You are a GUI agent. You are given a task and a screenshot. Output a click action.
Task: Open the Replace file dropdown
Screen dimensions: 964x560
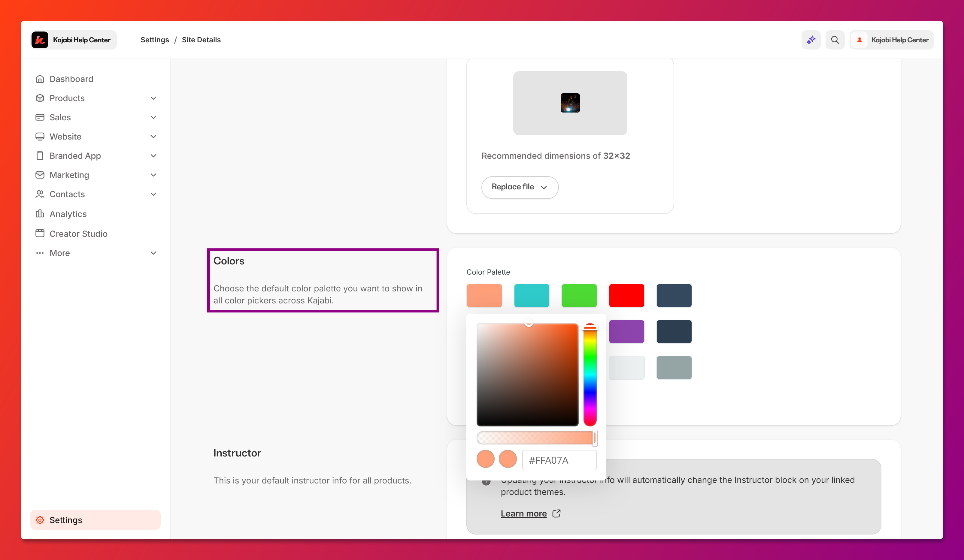(520, 187)
